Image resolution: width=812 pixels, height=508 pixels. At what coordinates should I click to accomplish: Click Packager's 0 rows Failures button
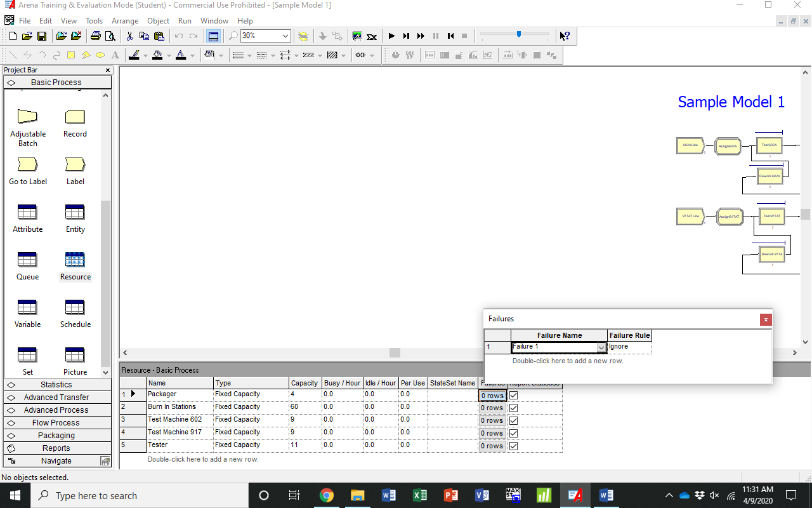point(492,396)
